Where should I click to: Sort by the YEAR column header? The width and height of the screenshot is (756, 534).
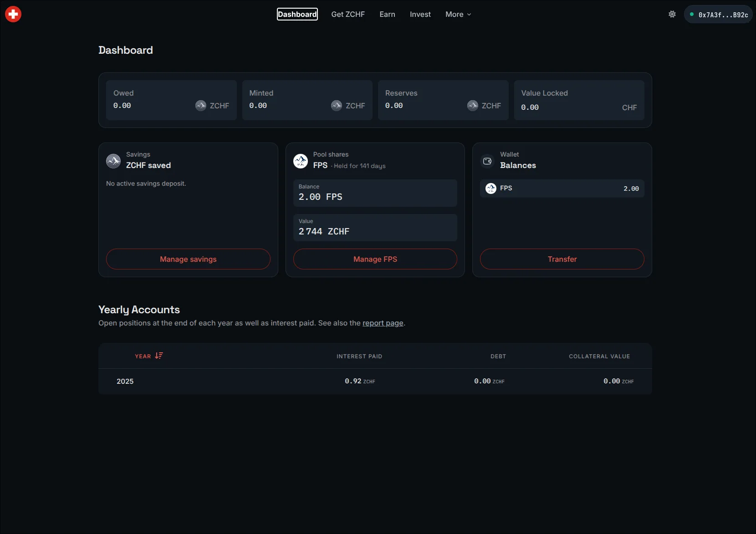click(x=143, y=356)
